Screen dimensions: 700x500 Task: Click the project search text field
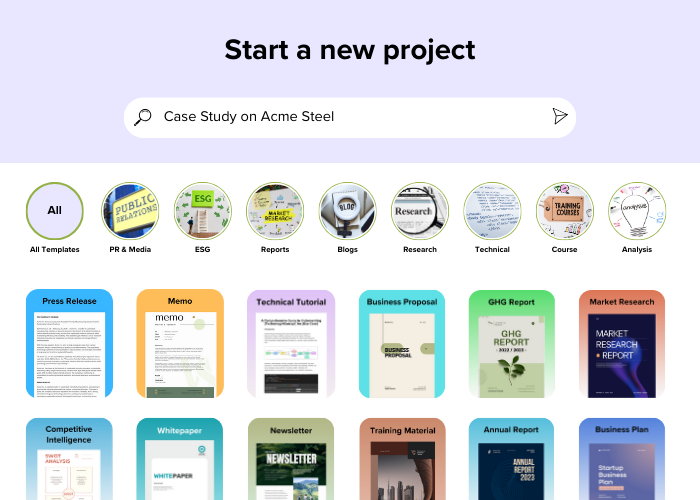(350, 117)
